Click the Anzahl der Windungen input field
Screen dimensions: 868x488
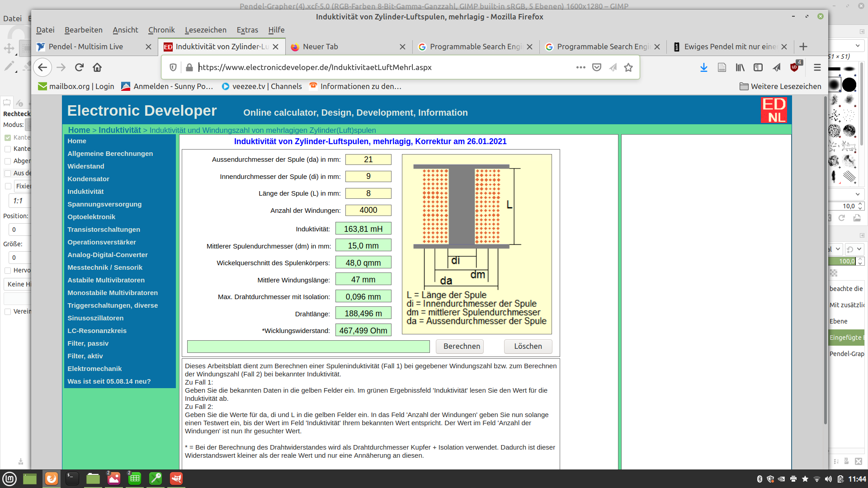368,210
